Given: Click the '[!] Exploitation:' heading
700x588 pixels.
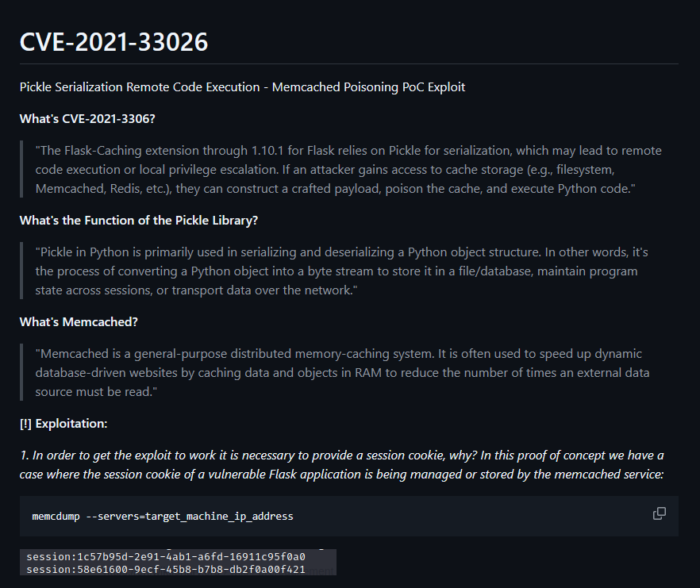Looking at the screenshot, I should point(63,424).
